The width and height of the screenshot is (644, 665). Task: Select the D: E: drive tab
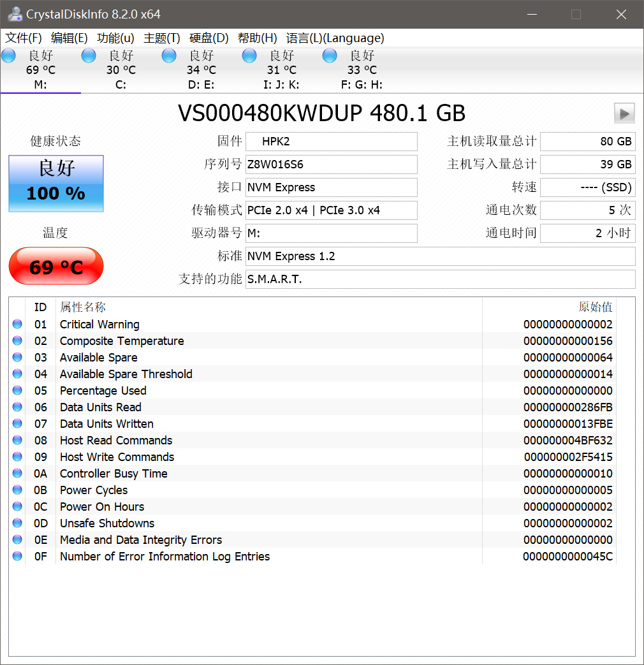201,70
